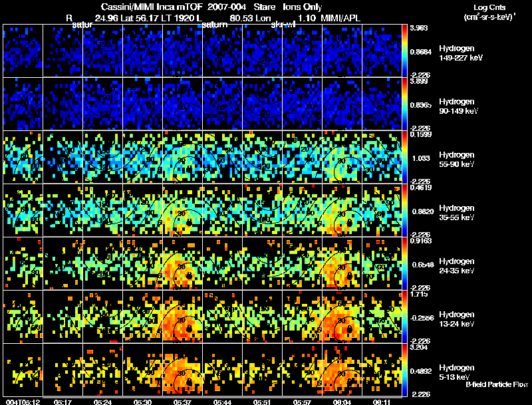Viewport: 532px width, 405px height.
Task: Click the color bar for Hydrogen 149-227 keV
Action: [404, 51]
